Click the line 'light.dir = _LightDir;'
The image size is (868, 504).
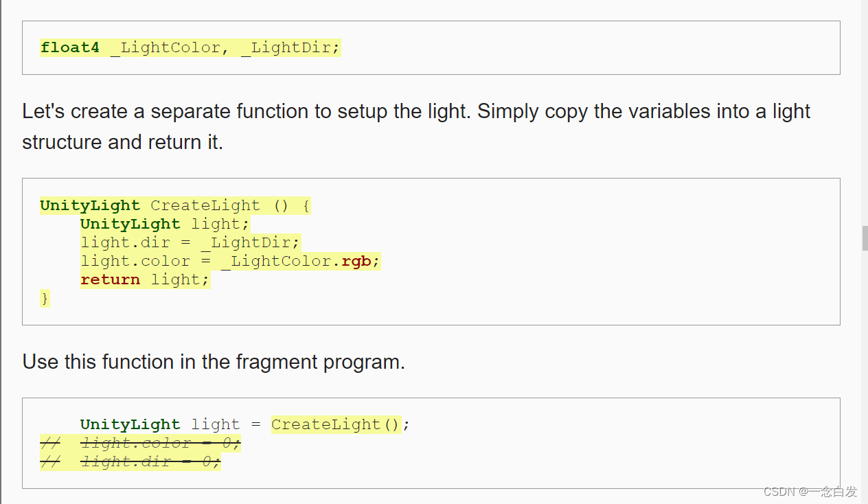190,242
